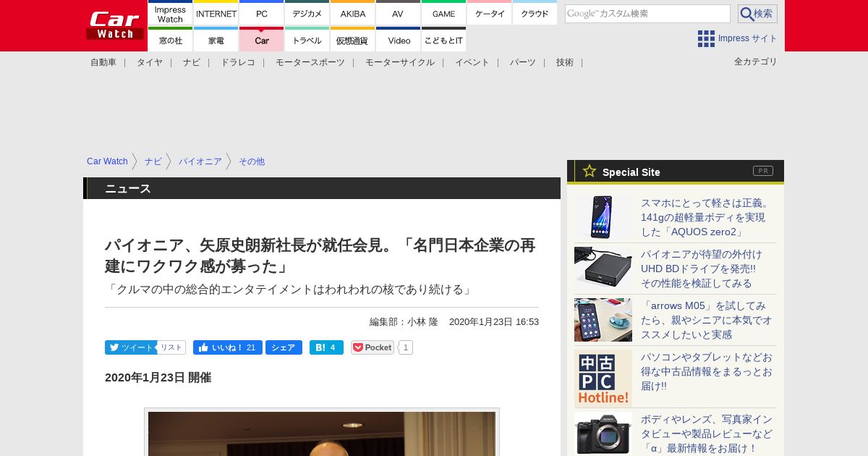Image resolution: width=868 pixels, height=456 pixels.
Task: Open AQUOS zero2 smartphone thumbnail
Action: tap(603, 217)
